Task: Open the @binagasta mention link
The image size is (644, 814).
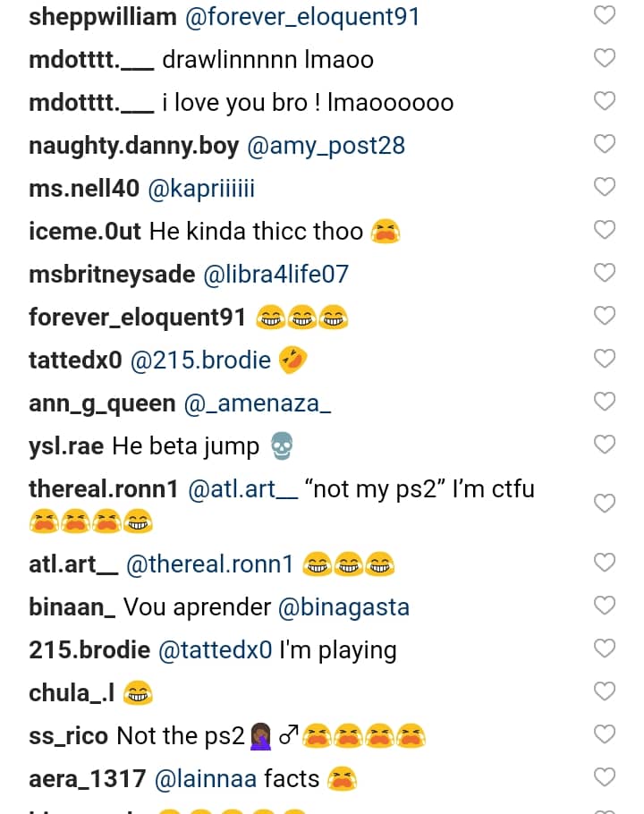Action: [343, 607]
